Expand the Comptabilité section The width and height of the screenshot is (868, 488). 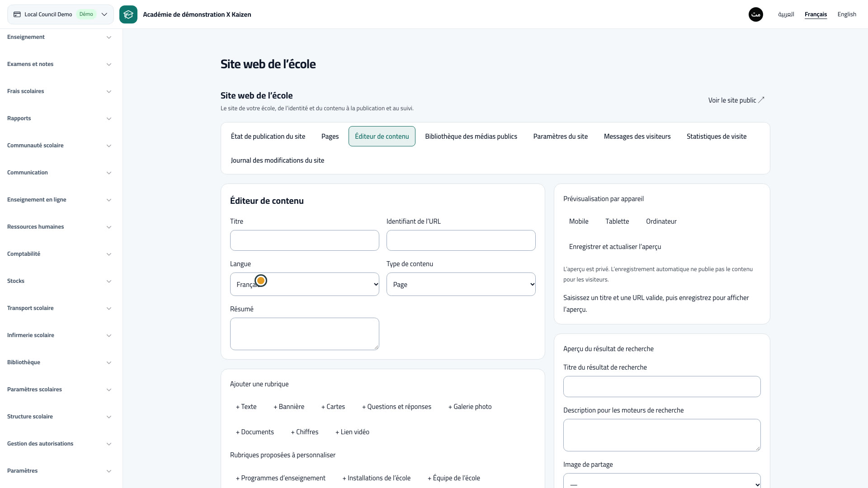point(59,254)
